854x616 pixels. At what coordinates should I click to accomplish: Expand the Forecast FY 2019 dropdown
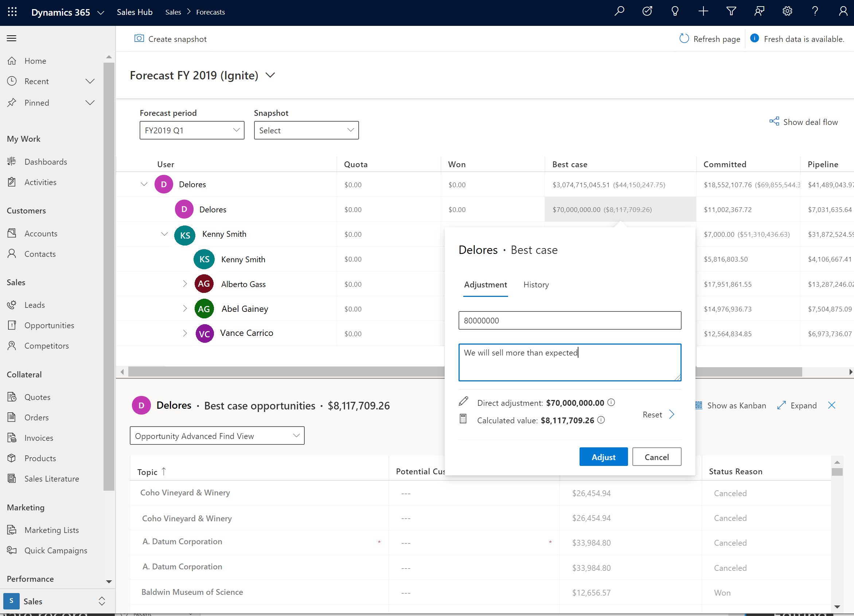click(270, 75)
